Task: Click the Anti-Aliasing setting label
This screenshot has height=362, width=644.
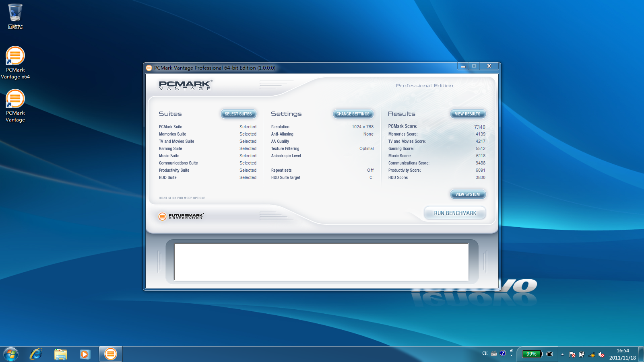Action: pyautogui.click(x=282, y=134)
